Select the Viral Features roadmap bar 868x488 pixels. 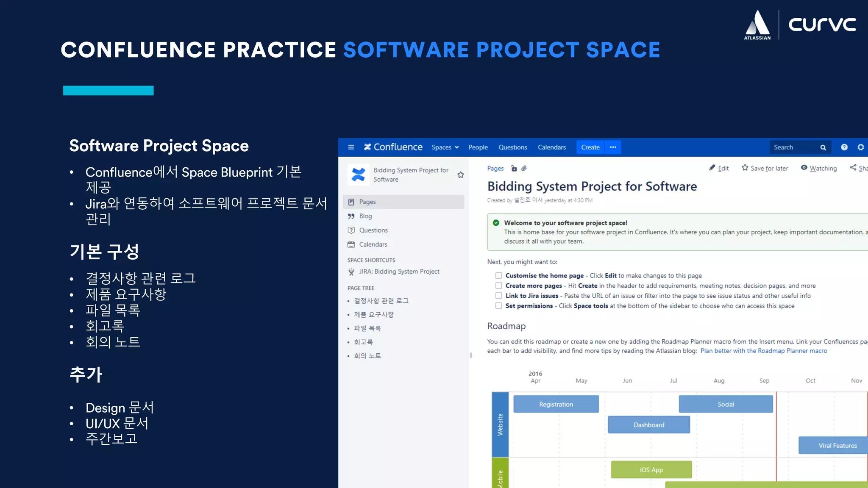pos(833,445)
